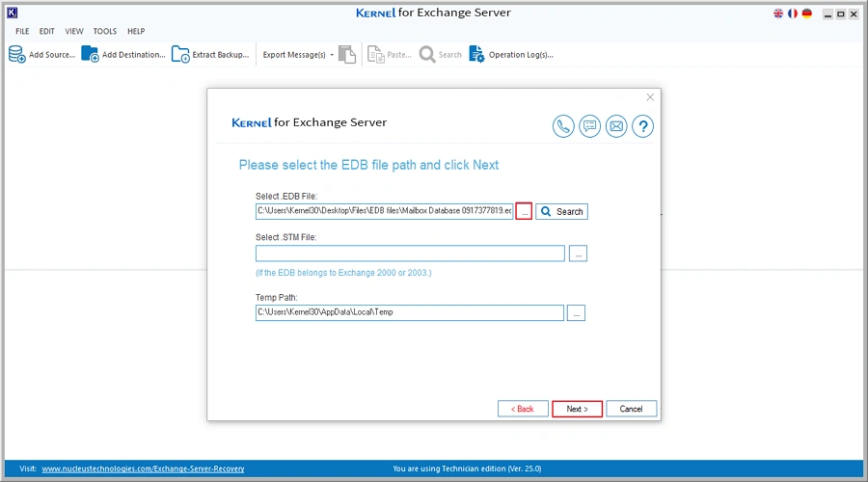
Task: Open the HELP menu
Action: [136, 31]
